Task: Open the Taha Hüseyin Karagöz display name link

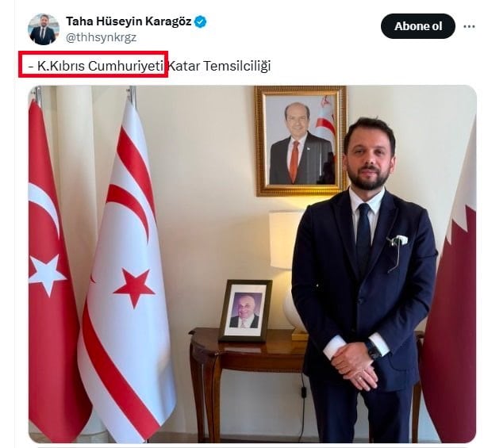Action: pos(129,21)
